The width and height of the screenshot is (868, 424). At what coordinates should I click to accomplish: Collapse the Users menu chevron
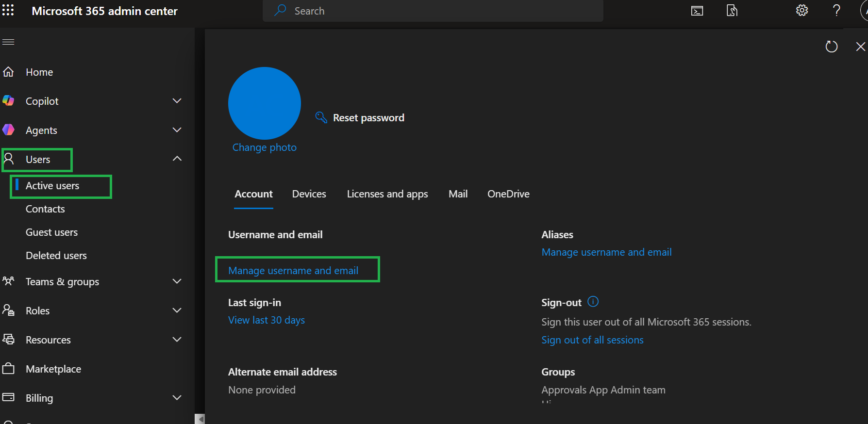point(177,159)
